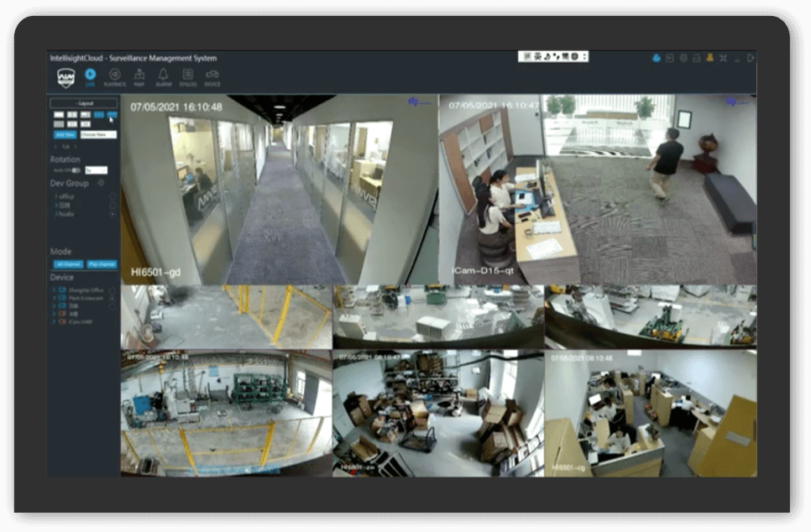Collapse the Layout panel header
Screen dimensions: 811x532
tap(84, 103)
